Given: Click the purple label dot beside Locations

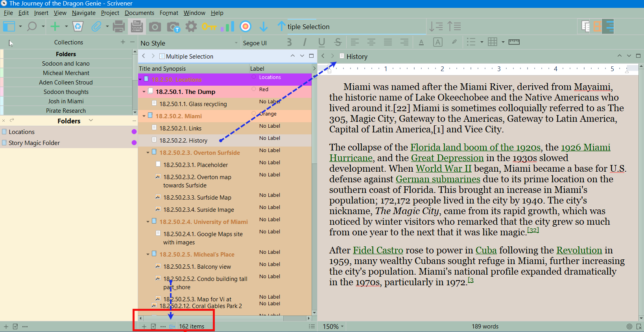Looking at the screenshot, I should (x=134, y=132).
